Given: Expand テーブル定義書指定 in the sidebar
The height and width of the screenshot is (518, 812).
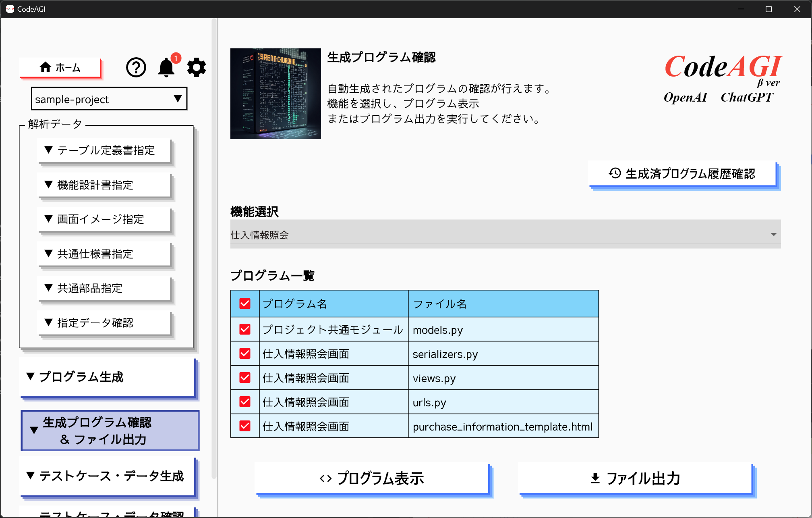Looking at the screenshot, I should coord(105,151).
